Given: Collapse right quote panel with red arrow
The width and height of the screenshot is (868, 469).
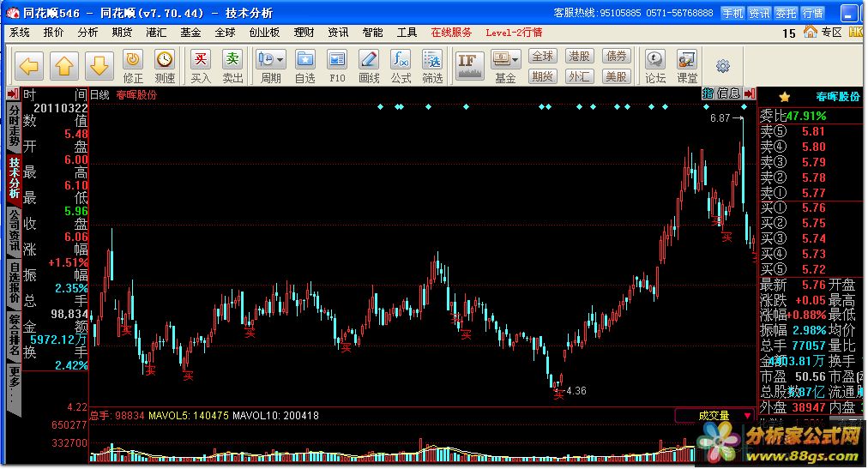Looking at the screenshot, I should point(750,93).
